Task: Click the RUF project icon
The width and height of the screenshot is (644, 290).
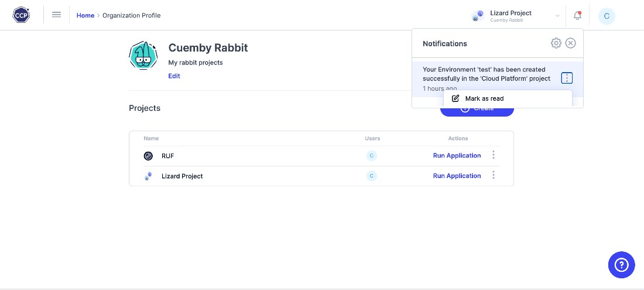Action: [148, 156]
